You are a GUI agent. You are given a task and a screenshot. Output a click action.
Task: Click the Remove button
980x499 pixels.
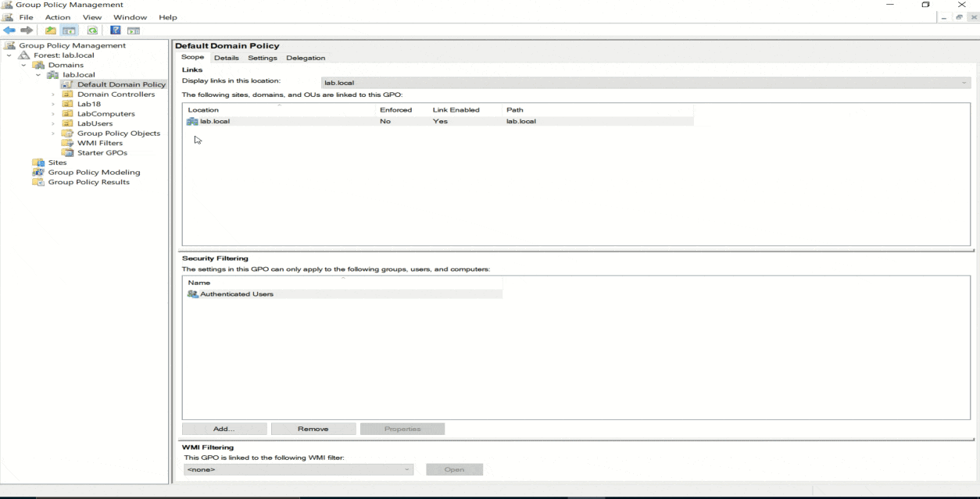pyautogui.click(x=313, y=429)
